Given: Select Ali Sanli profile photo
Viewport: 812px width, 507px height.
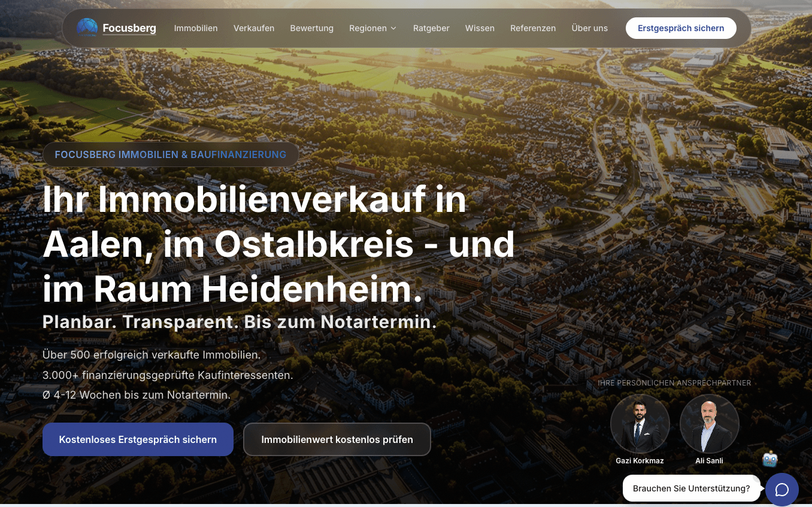Looking at the screenshot, I should (709, 424).
